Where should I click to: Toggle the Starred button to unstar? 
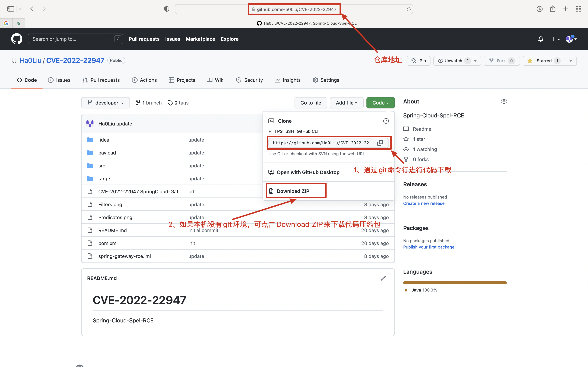pyautogui.click(x=544, y=61)
